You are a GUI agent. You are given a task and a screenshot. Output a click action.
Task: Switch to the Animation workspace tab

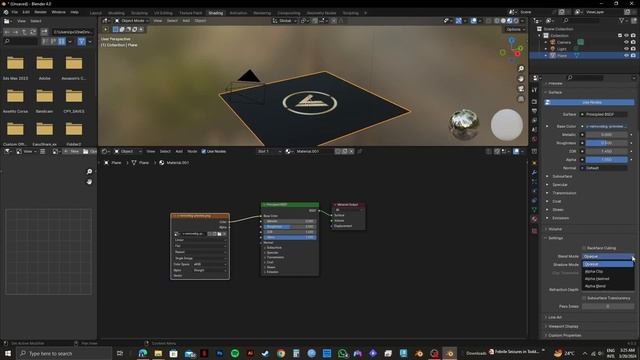238,13
